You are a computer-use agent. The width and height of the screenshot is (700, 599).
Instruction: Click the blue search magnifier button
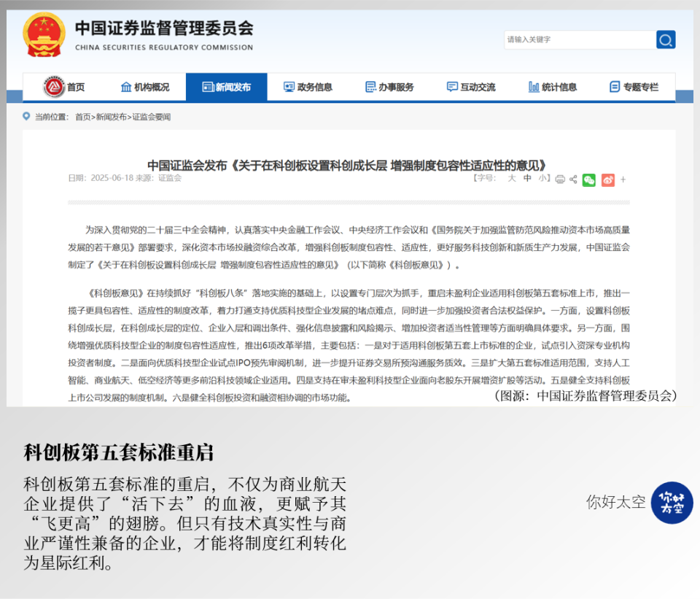click(x=666, y=39)
